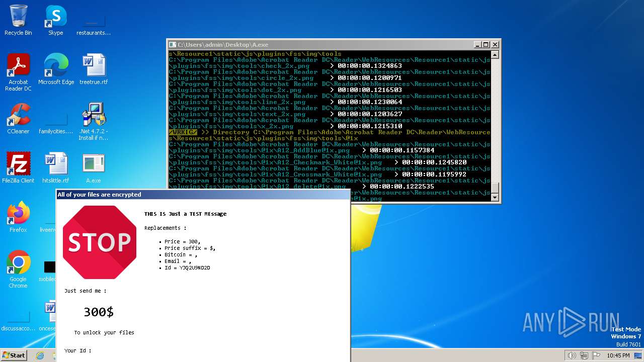
Task: Maximize the A.exe console window
Action: 486,45
